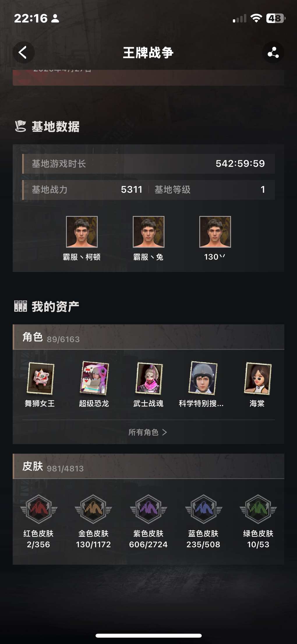Open the 超级恐龙 character portrait
This screenshot has width=297, height=644.
94,378
